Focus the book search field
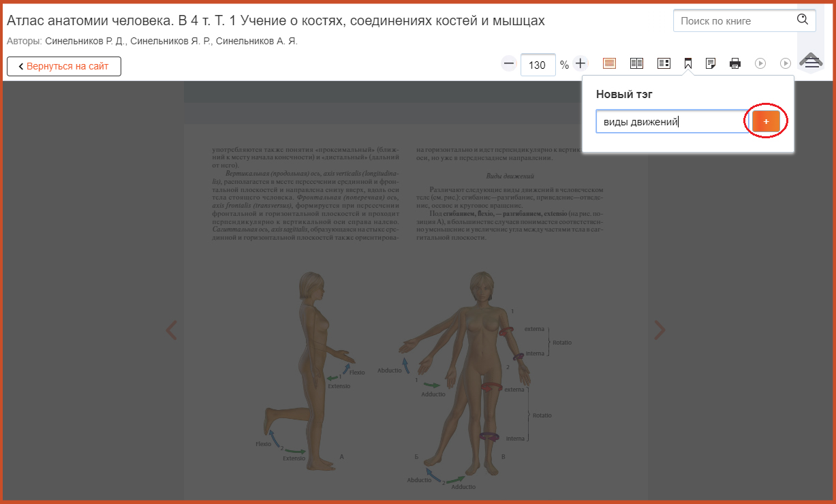The width and height of the screenshot is (836, 504). 745,20
